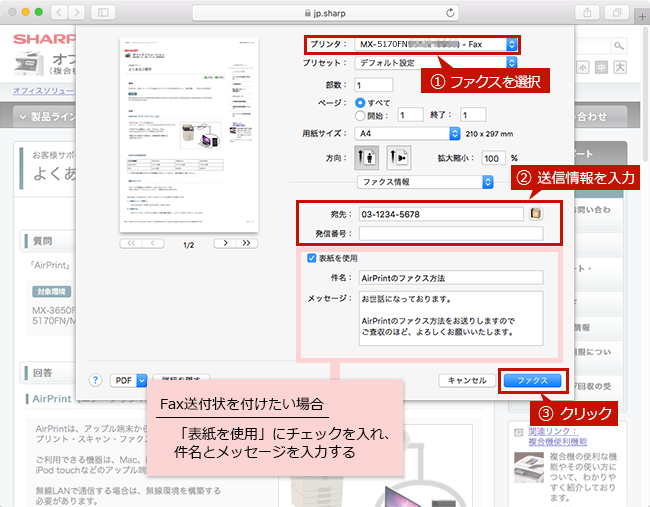Go to next preview page
This screenshot has height=507, width=650.
click(x=225, y=243)
